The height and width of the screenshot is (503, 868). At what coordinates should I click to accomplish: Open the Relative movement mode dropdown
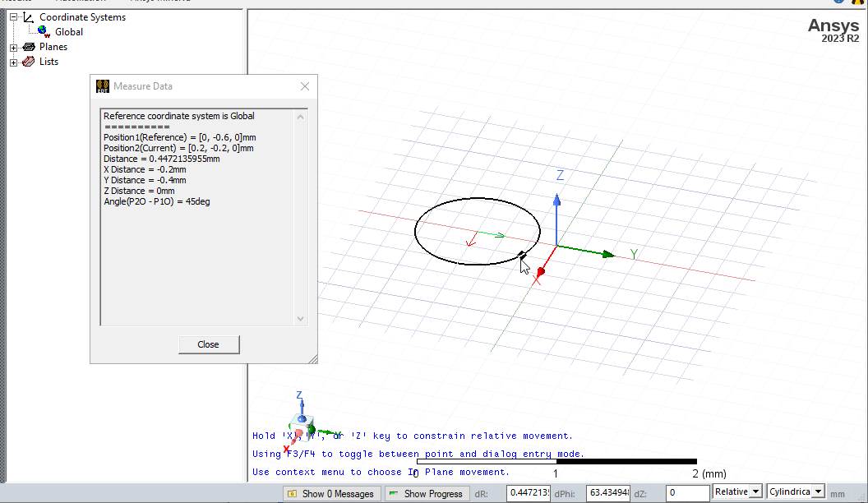click(757, 491)
